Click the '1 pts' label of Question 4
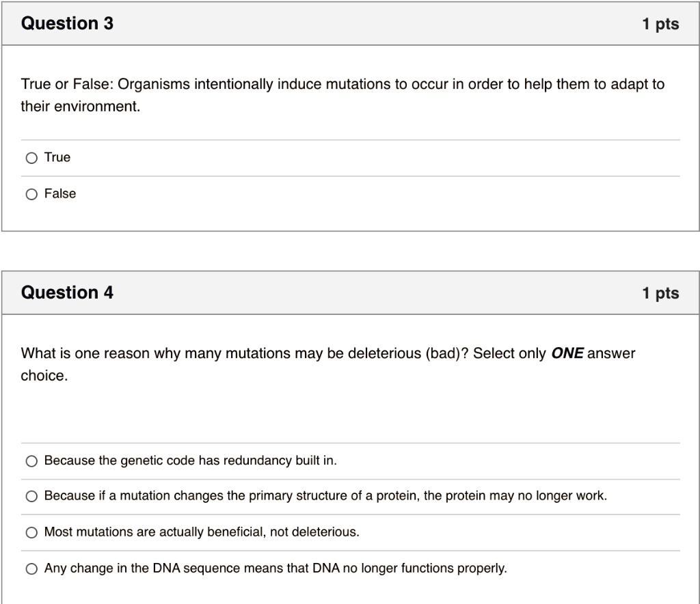 pyautogui.click(x=661, y=293)
